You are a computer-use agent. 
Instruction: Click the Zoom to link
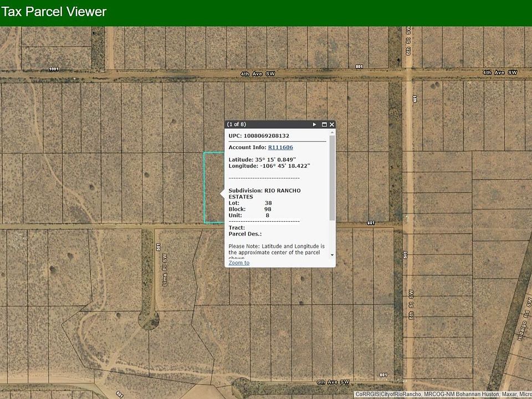(239, 263)
